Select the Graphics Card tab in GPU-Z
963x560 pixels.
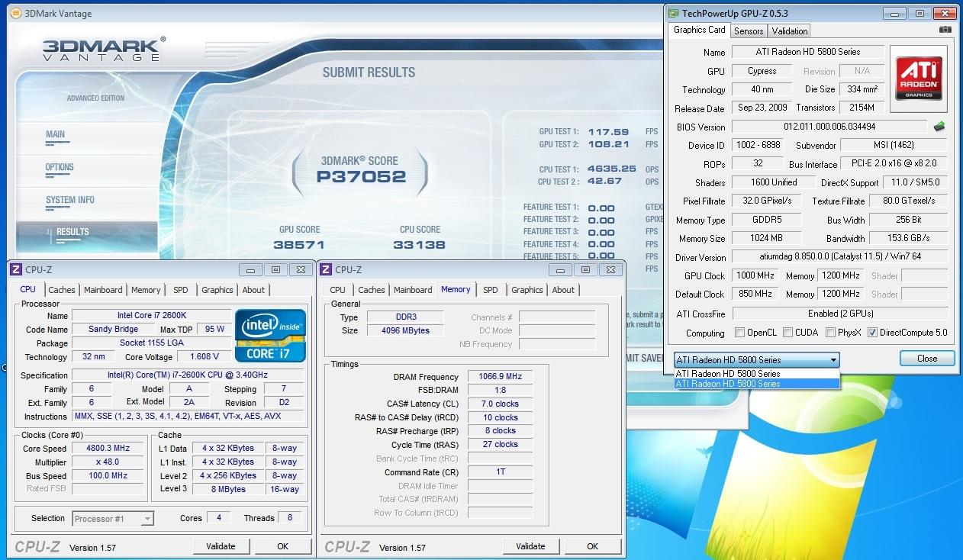pyautogui.click(x=699, y=30)
